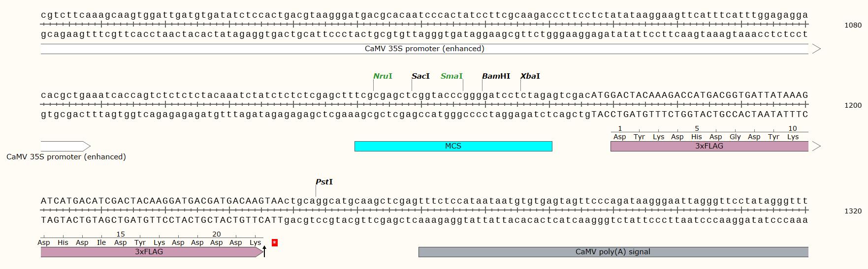Image resolution: width=868 pixels, height=269 pixels.
Task: Select the SacI enzyme site label
Action: pos(420,76)
